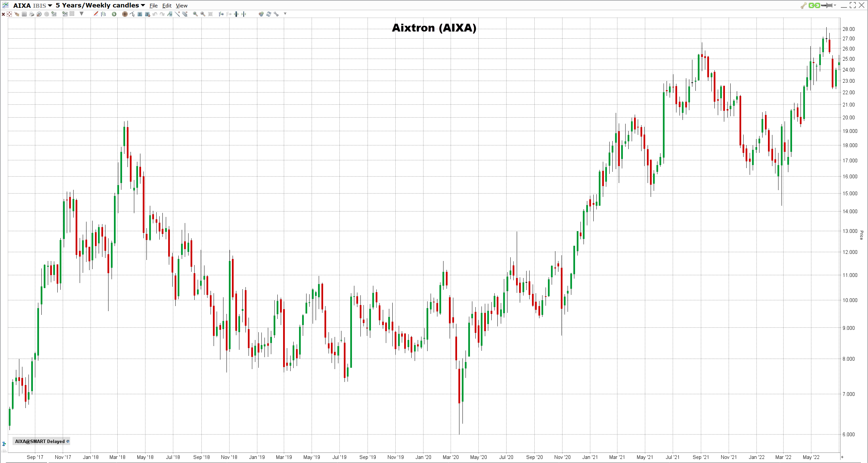Click the clock time parameters icon
The height and width of the screenshot is (463, 868).
(39, 14)
